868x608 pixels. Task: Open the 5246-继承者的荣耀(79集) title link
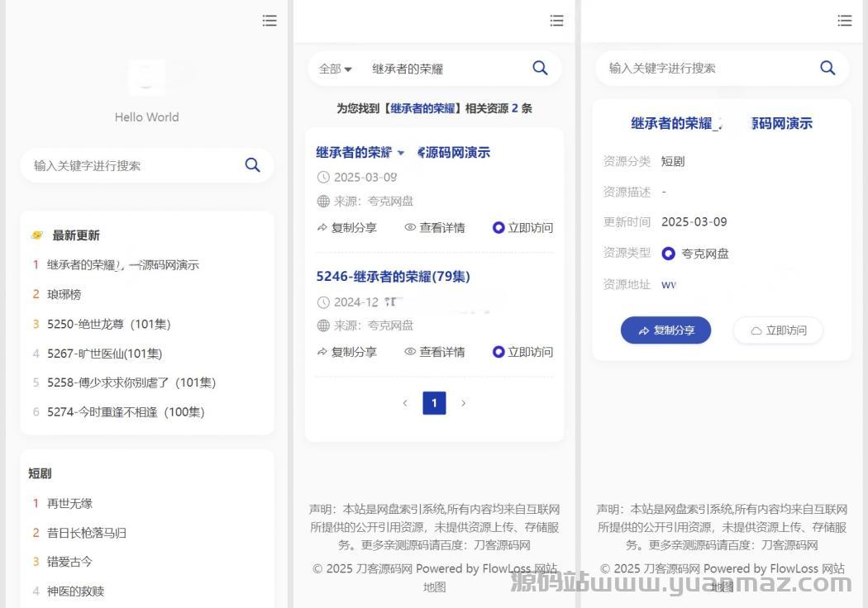pos(393,276)
